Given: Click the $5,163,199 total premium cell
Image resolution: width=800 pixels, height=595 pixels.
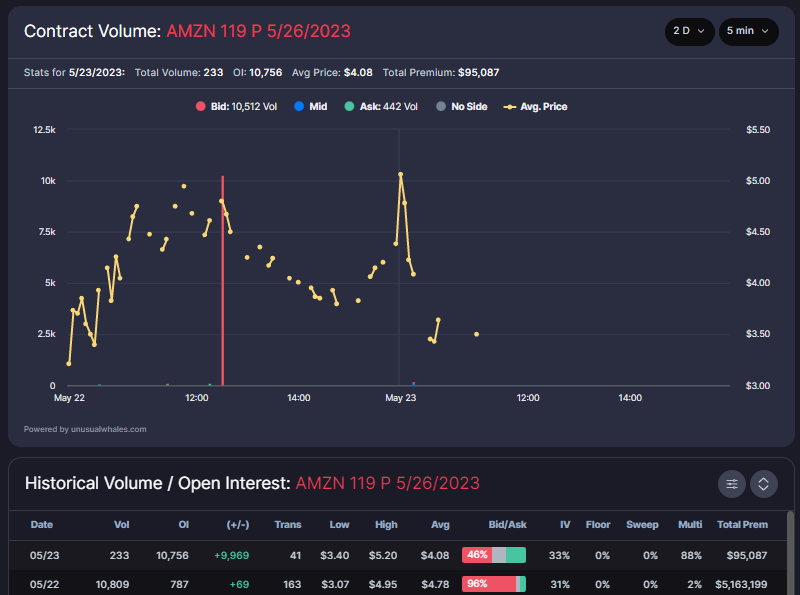Looking at the screenshot, I should [x=741, y=584].
